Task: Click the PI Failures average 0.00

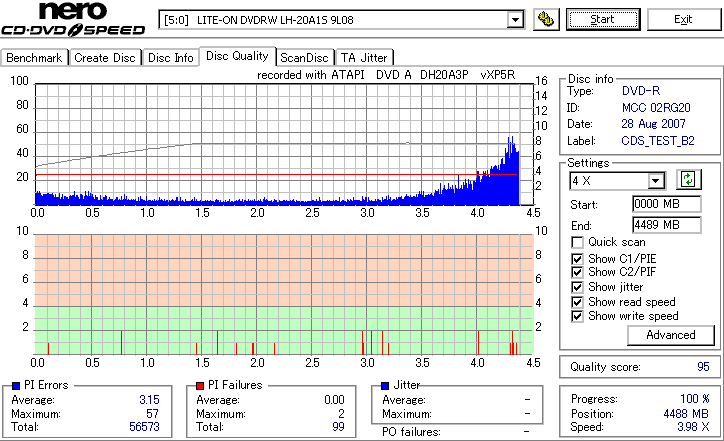Action: (334, 399)
